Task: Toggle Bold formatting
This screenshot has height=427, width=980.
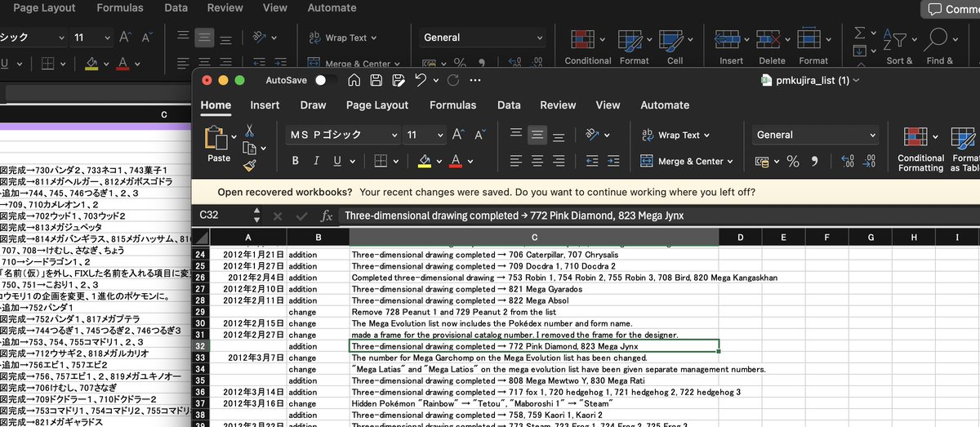Action: pyautogui.click(x=296, y=161)
